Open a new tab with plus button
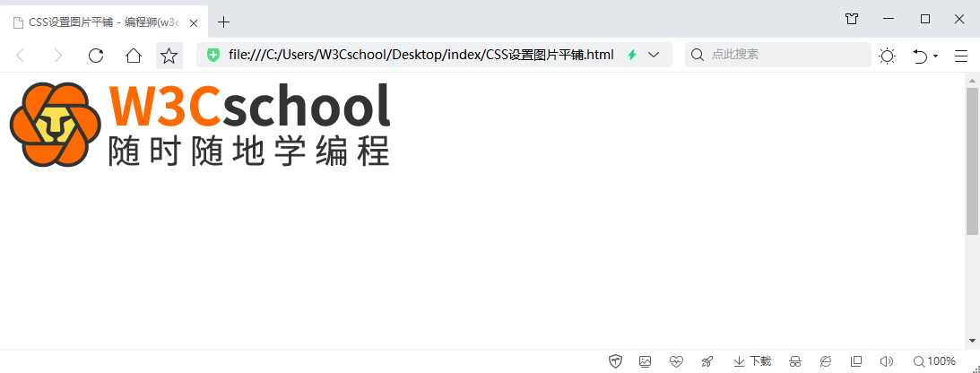This screenshot has width=980, height=373. click(224, 22)
